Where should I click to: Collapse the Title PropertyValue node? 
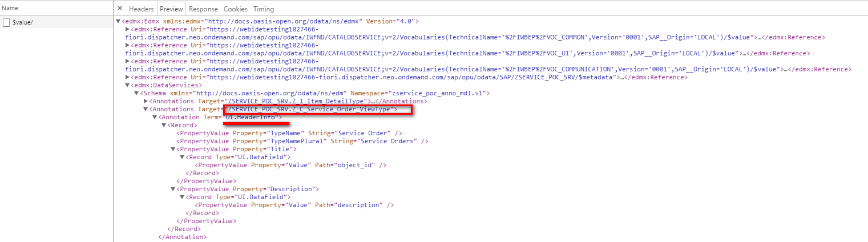(x=173, y=149)
